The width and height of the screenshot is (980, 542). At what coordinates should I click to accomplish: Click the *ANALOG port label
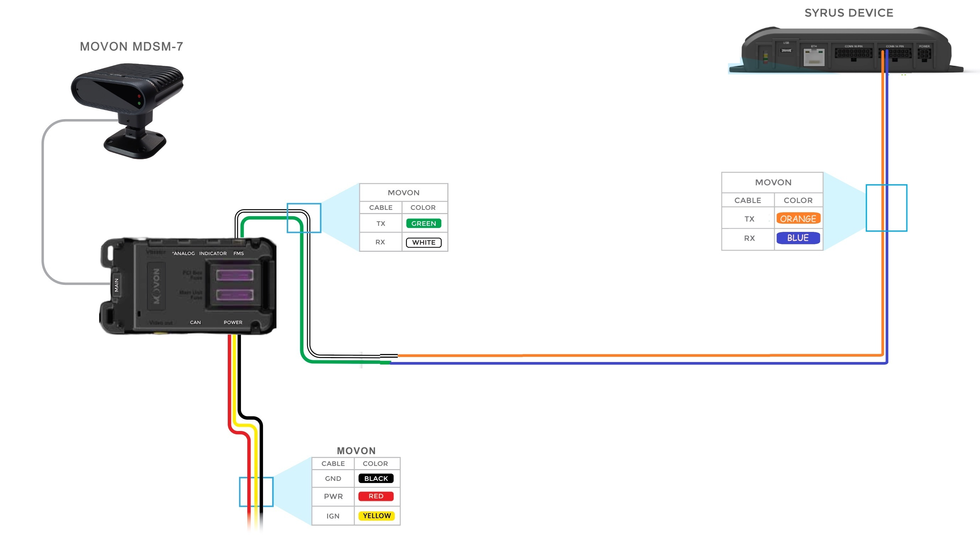click(x=183, y=253)
